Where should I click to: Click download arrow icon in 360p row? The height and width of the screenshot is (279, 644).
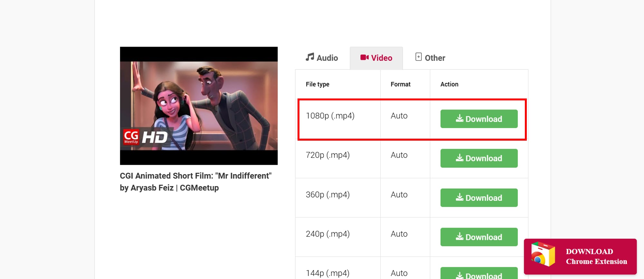tap(459, 197)
